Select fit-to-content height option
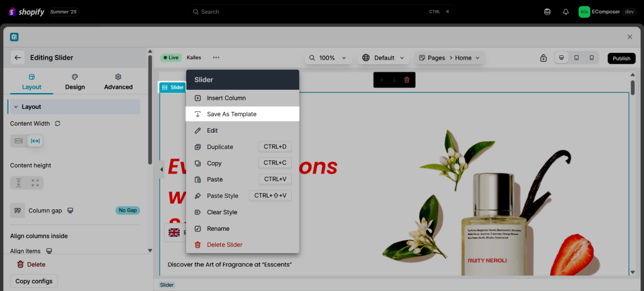 click(19, 183)
